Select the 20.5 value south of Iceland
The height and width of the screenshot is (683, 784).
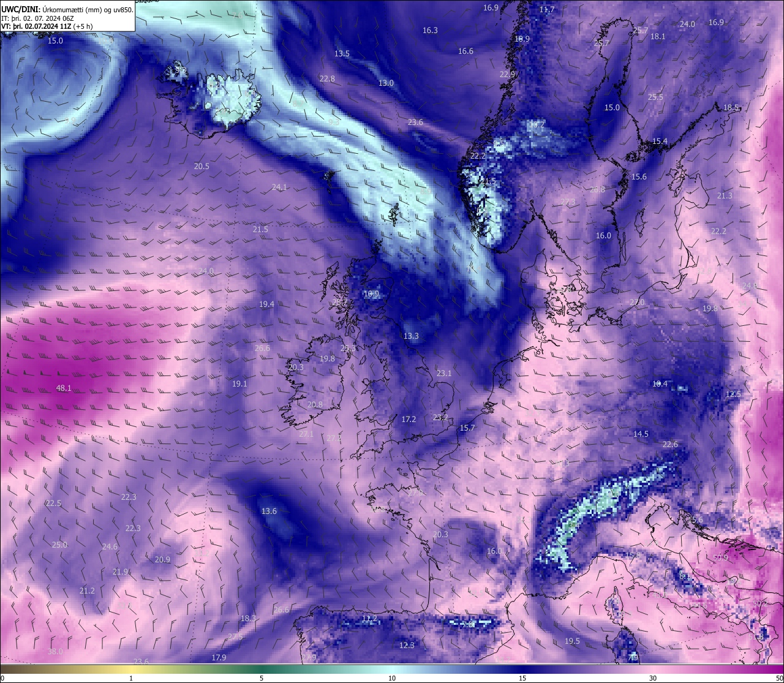pos(202,167)
